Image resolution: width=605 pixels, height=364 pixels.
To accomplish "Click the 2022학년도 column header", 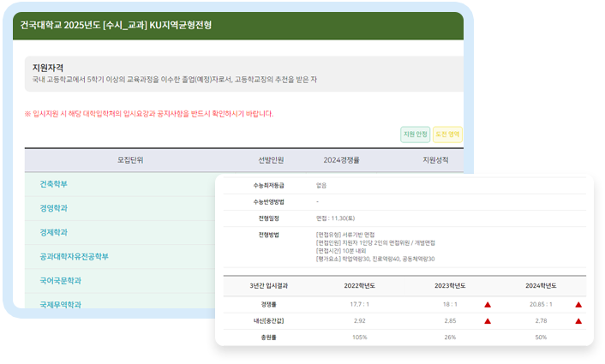I will pos(360,286).
